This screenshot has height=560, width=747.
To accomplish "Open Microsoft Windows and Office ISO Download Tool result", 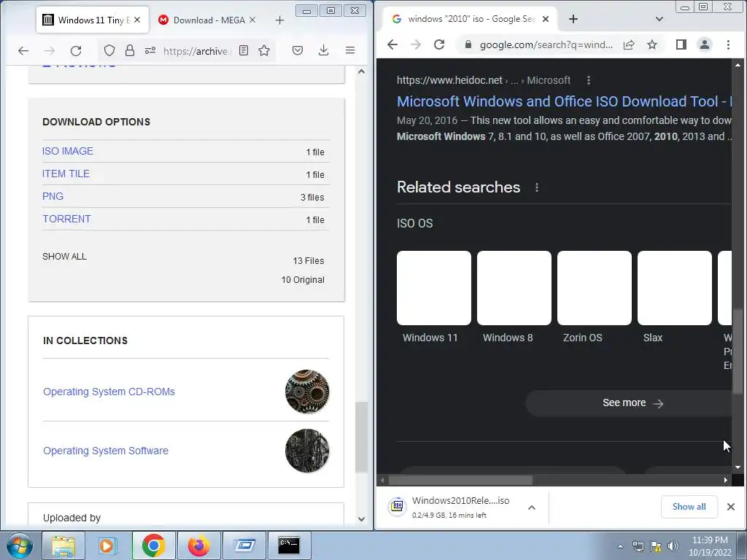I will (564, 101).
